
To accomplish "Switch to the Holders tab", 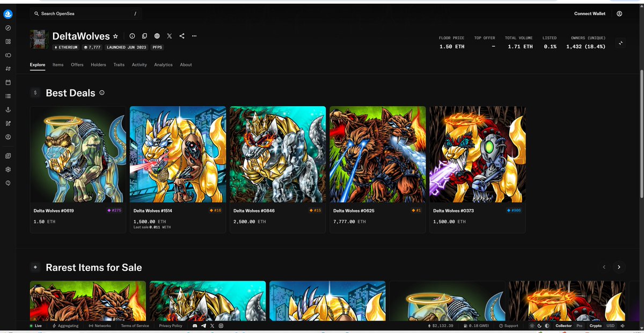I will pos(98,65).
